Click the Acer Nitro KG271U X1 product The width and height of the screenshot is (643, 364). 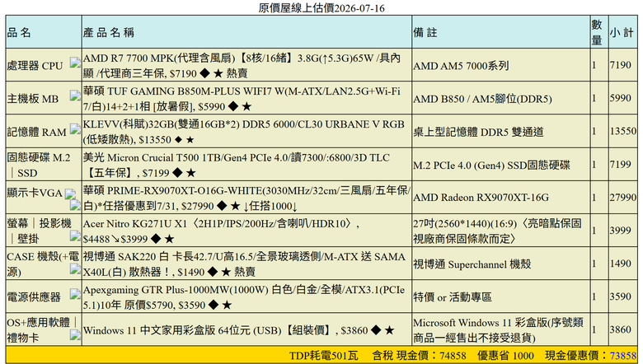point(222,231)
